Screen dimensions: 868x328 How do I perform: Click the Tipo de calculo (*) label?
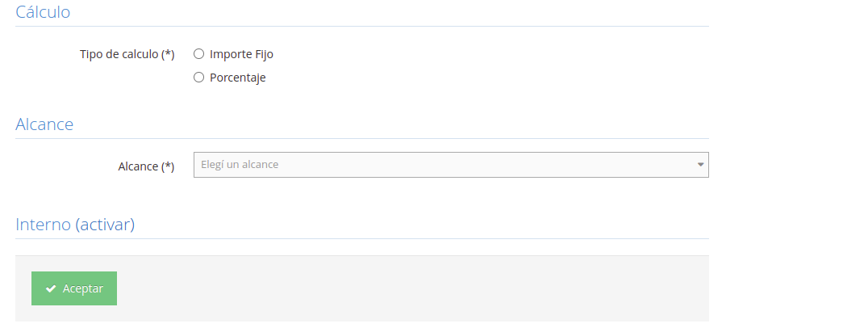click(x=127, y=54)
